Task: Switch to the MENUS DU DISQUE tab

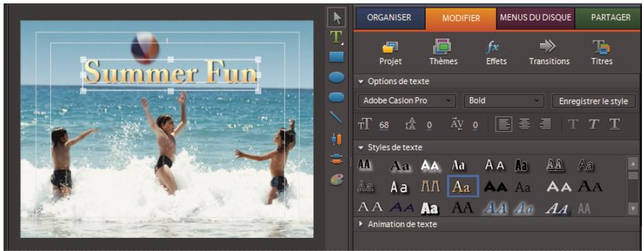Action: point(536,18)
